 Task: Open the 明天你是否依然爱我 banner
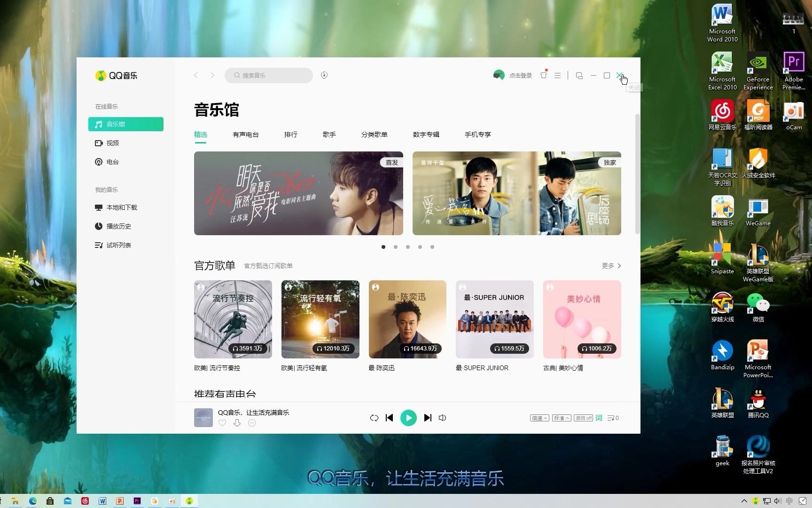[298, 193]
